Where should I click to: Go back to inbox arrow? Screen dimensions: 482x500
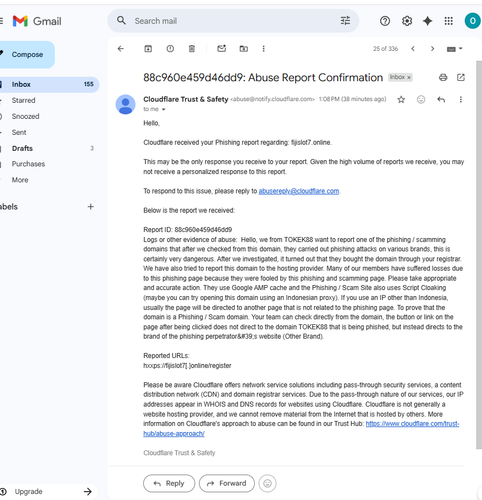pos(121,49)
